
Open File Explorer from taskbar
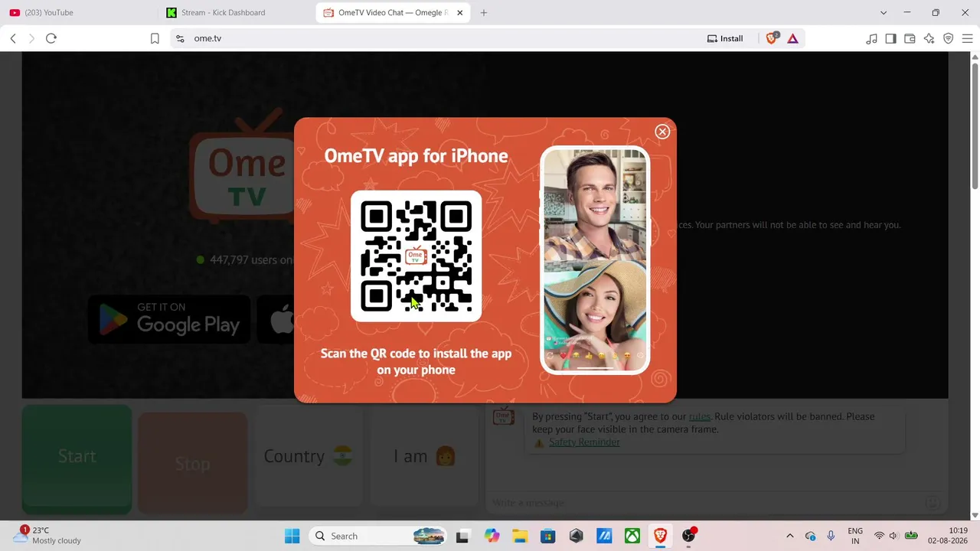tap(519, 536)
